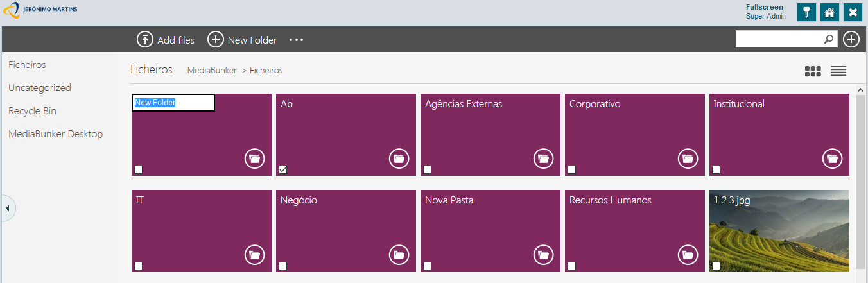Create a New Folder from toolbar
The height and width of the screenshot is (283, 868).
[x=242, y=40]
